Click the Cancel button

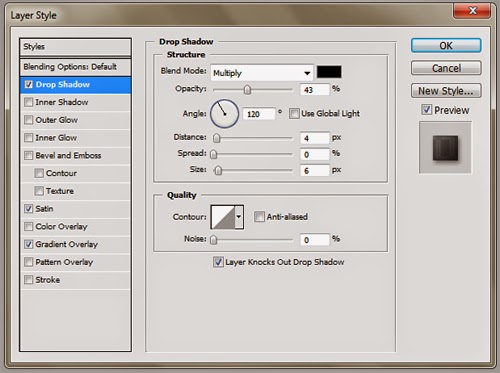click(x=446, y=68)
